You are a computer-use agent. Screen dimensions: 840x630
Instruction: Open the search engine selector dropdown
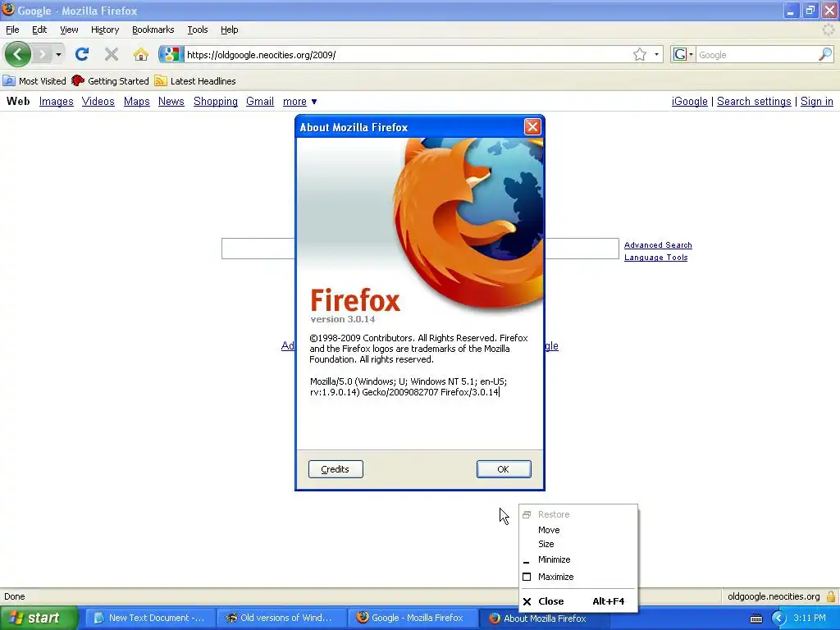point(683,55)
